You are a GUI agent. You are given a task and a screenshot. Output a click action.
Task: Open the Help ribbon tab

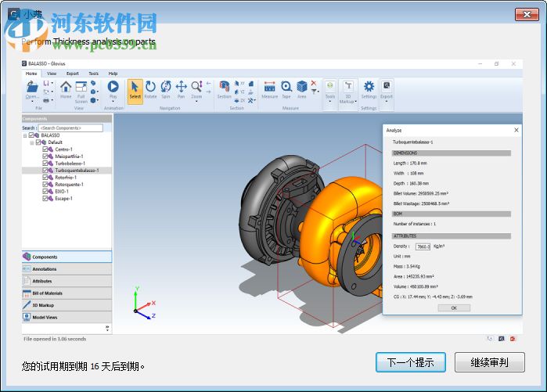(x=113, y=74)
